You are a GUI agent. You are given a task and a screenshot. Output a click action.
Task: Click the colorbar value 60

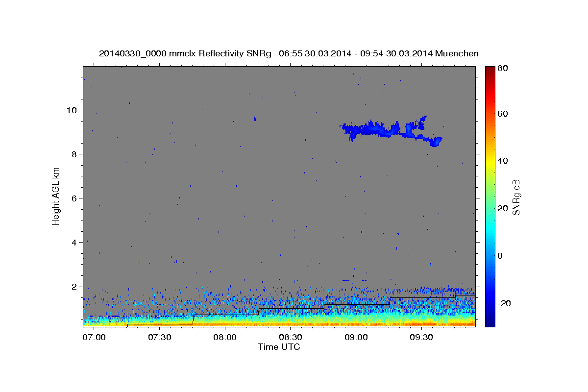click(502, 114)
